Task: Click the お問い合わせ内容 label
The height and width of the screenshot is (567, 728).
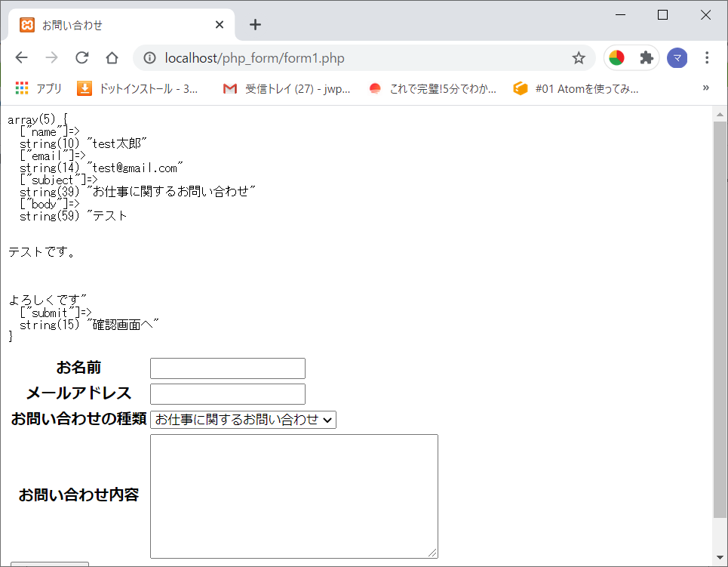Action: coord(78,495)
